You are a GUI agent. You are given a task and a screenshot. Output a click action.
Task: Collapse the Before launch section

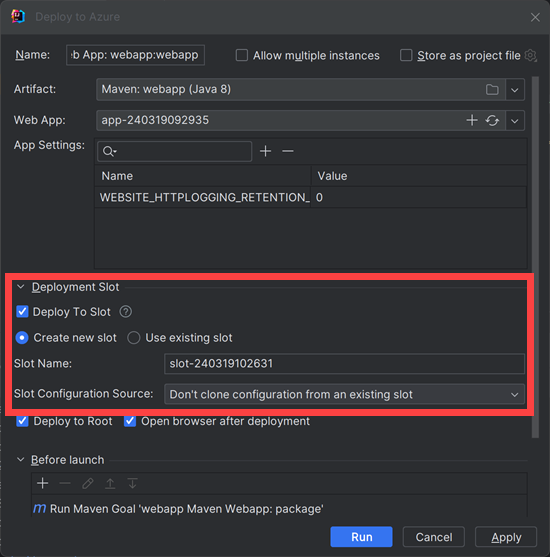click(21, 460)
